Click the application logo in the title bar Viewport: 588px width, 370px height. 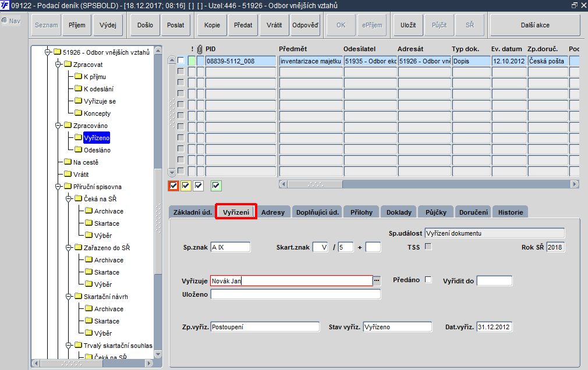click(x=5, y=5)
